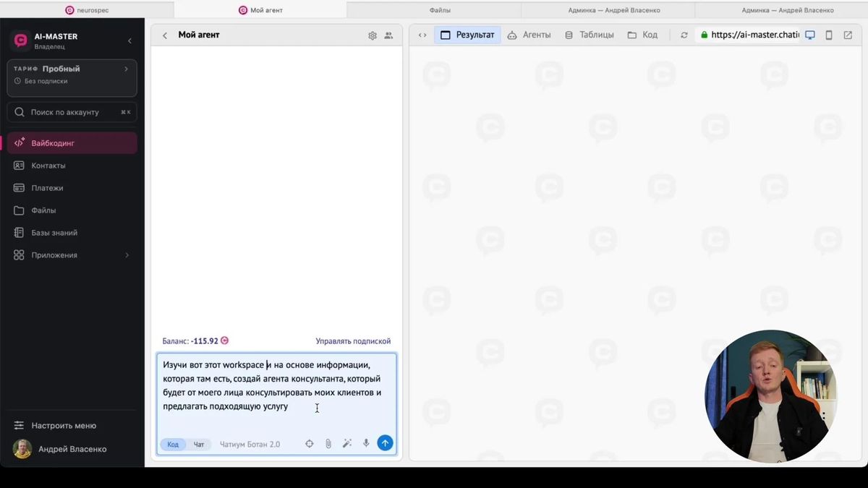The height and width of the screenshot is (488, 868).
Task: Switch to the Код tab
Action: 642,35
